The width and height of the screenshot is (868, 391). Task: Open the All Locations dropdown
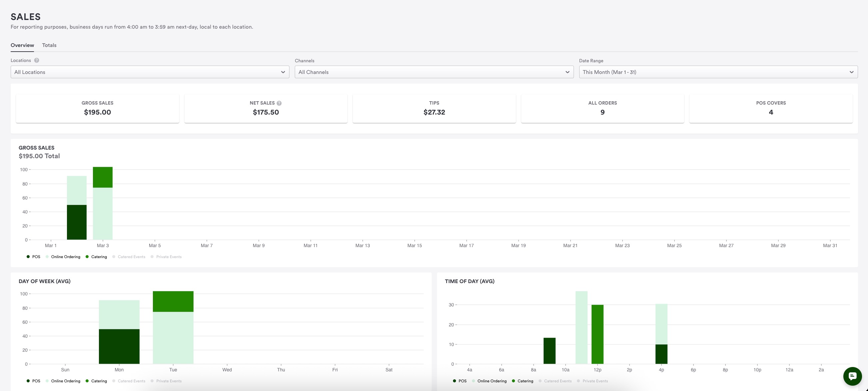150,72
